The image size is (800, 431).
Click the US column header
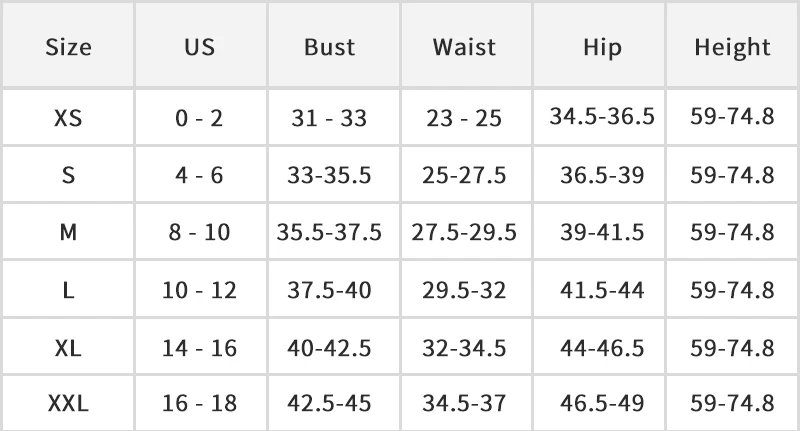tap(199, 47)
